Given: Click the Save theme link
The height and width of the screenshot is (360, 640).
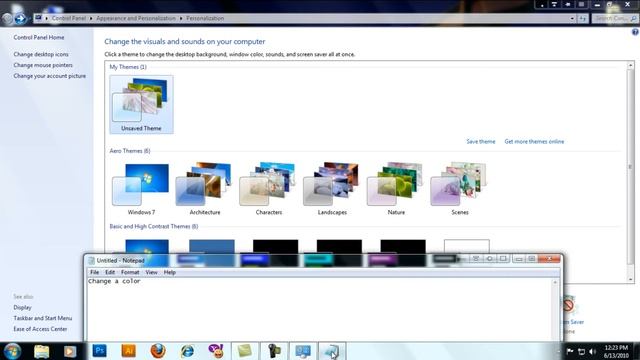Looking at the screenshot, I should [x=480, y=142].
